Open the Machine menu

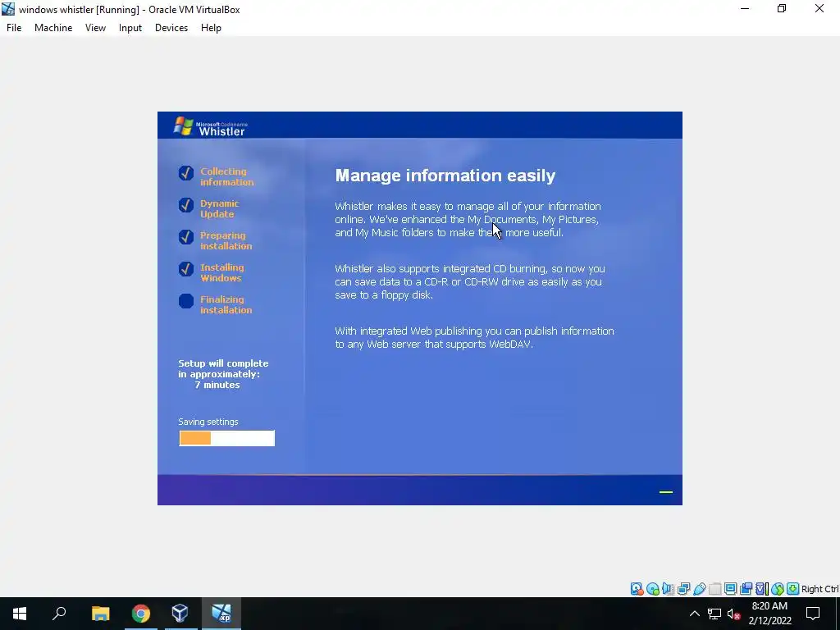coord(53,28)
